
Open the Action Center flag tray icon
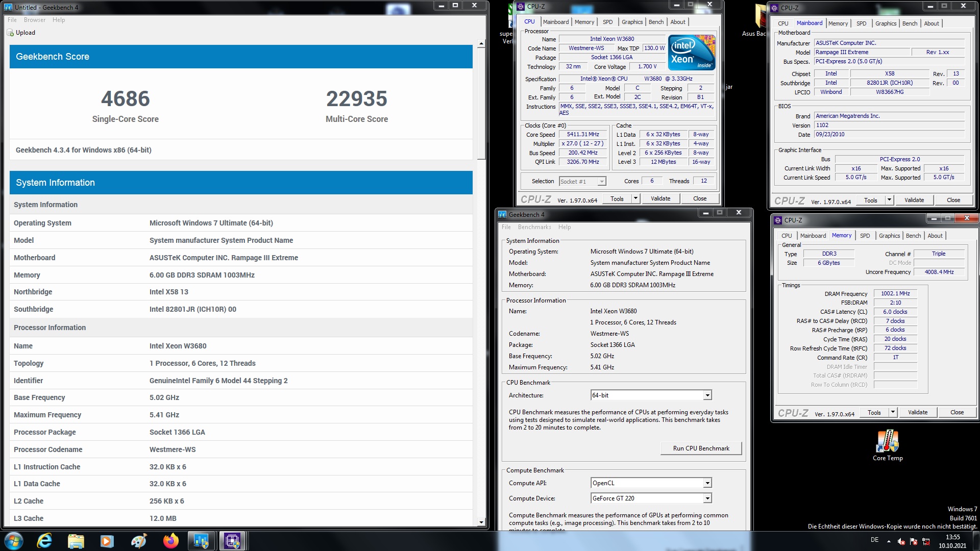point(914,541)
